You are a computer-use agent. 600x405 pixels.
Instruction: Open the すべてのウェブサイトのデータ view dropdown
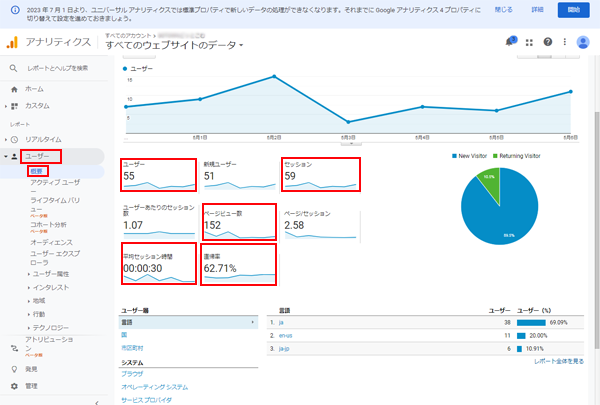click(x=174, y=45)
